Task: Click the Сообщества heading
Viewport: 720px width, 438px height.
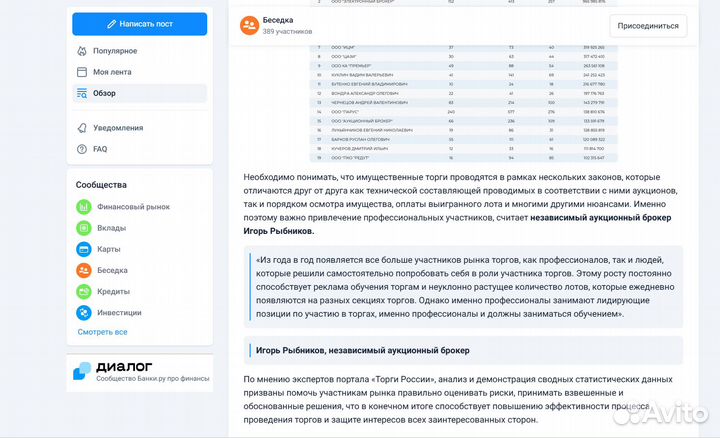Action: coord(101,185)
